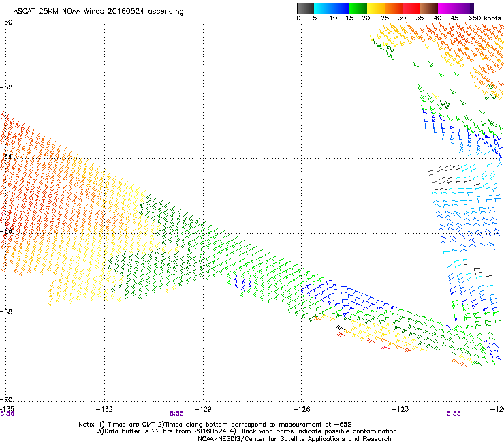Click the "45" label under the color bar
This screenshot has height=443, width=504.
[454, 18]
